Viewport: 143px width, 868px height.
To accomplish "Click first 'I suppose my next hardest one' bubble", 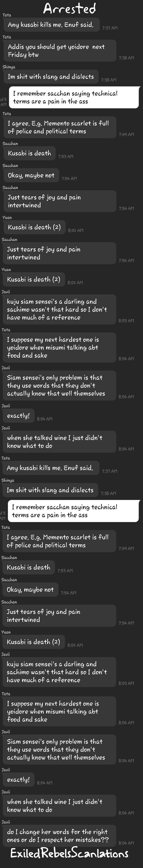I will pos(59,348).
